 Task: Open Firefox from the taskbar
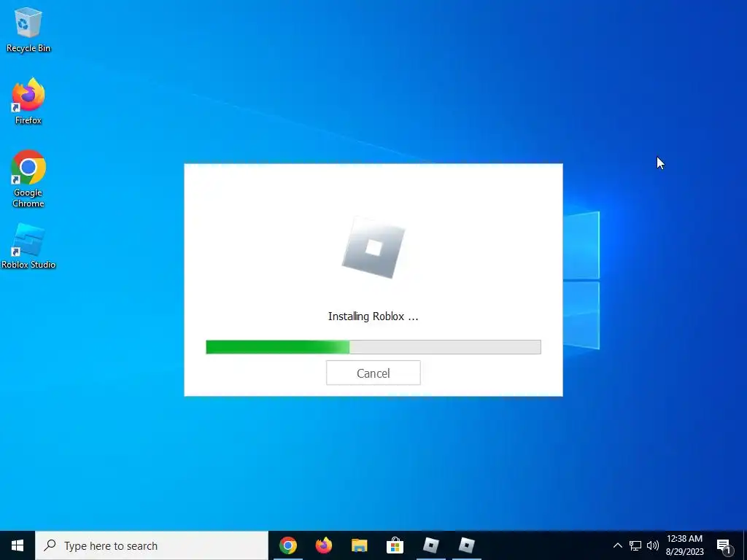coord(323,545)
